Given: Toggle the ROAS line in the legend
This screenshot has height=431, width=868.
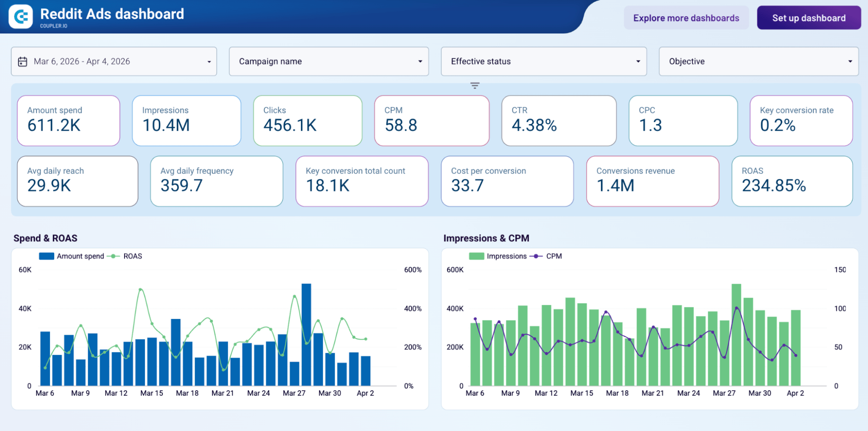Looking at the screenshot, I should pos(133,256).
